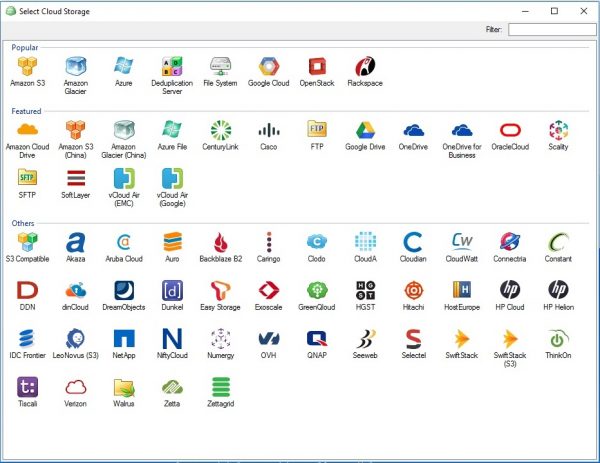Choose SoftLayer storage
This screenshot has width=600, height=463.
tap(76, 178)
